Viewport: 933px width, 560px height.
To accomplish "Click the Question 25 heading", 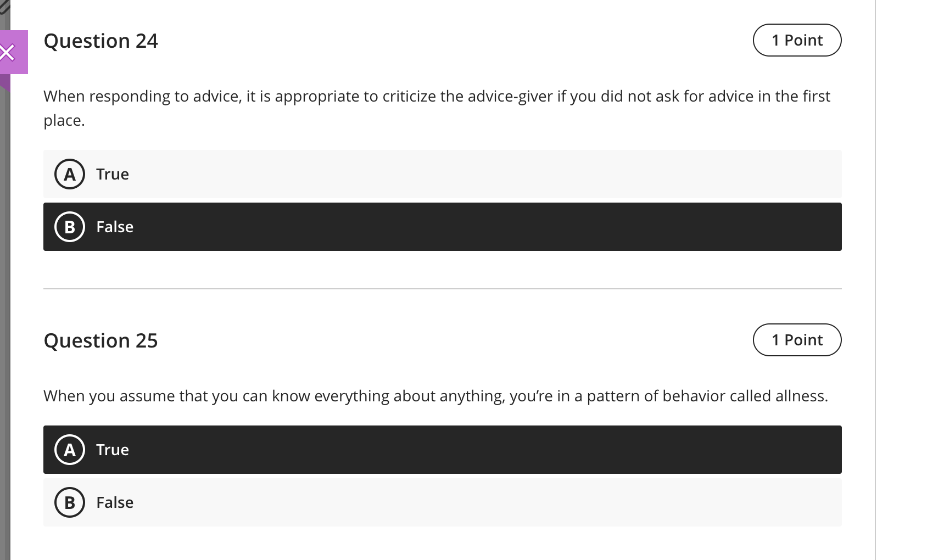I will pyautogui.click(x=101, y=340).
